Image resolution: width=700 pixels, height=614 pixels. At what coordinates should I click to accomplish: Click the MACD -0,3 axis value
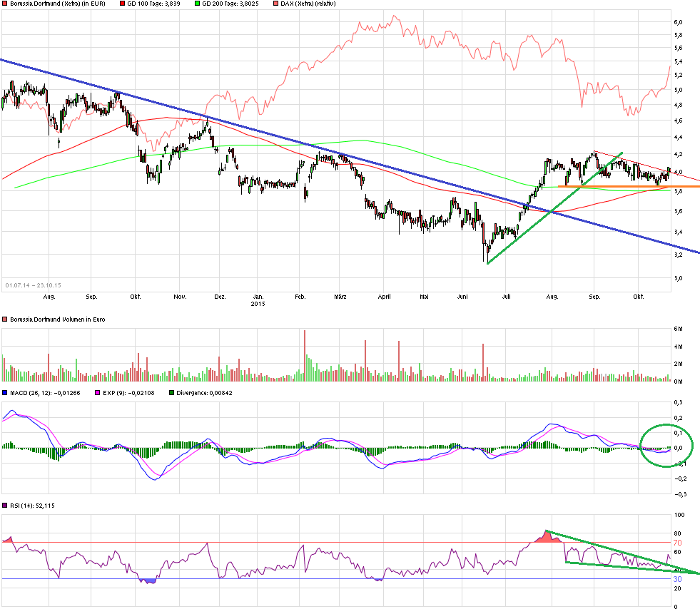coord(680,494)
